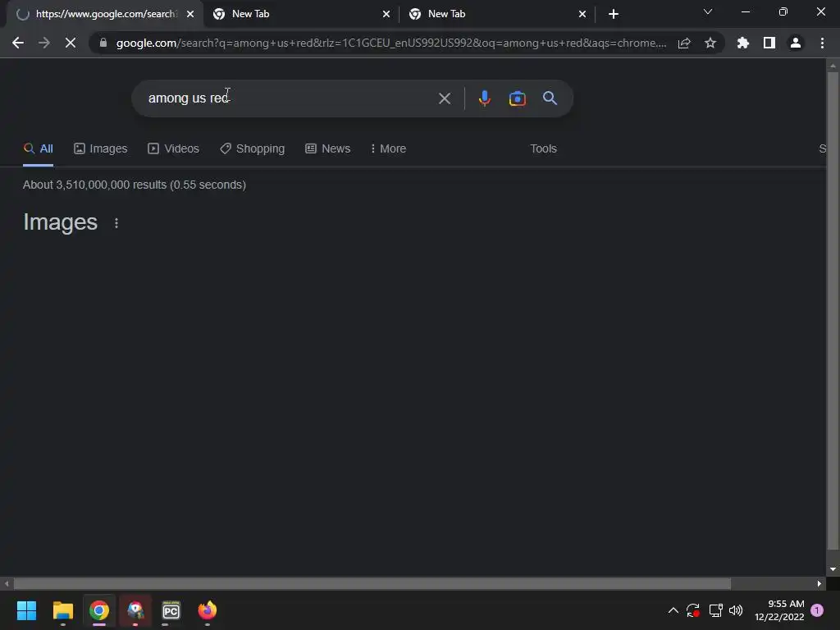
Task: Open options for the Images section
Action: click(x=116, y=223)
